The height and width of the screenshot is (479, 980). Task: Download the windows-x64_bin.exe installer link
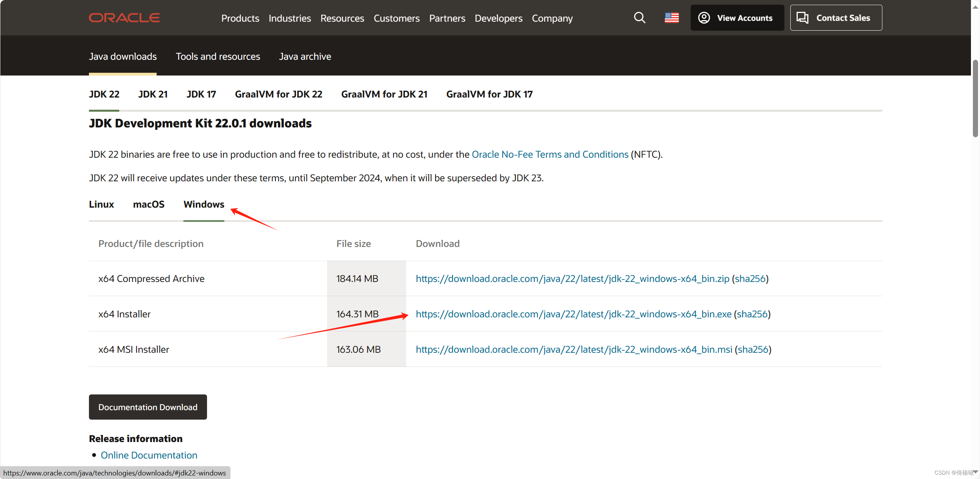(573, 314)
